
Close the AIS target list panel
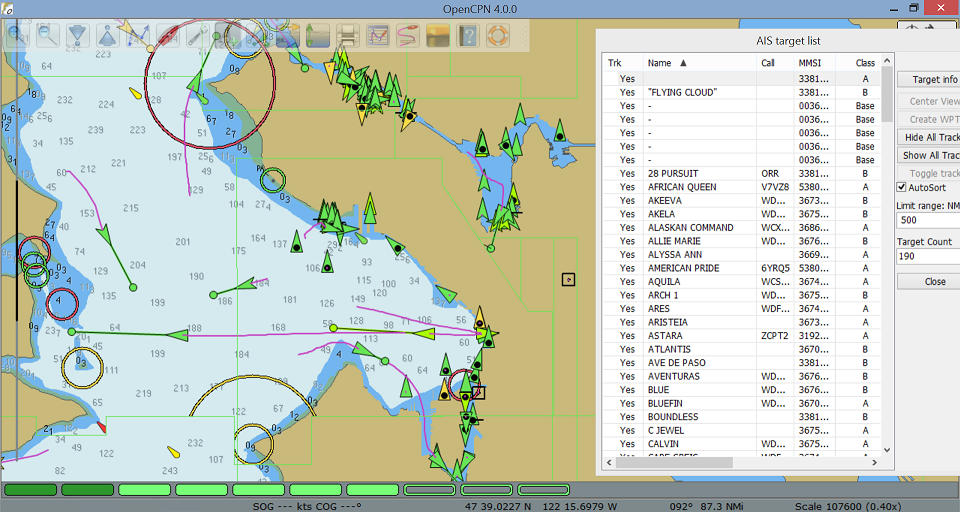pos(932,281)
